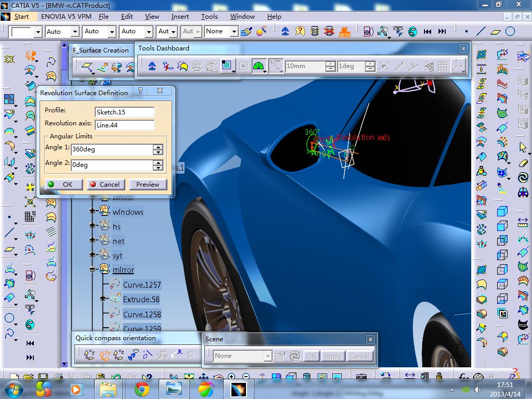The width and height of the screenshot is (532, 399).
Task: Toggle the teal square display icon in Tools Dashboard
Action: (227, 66)
